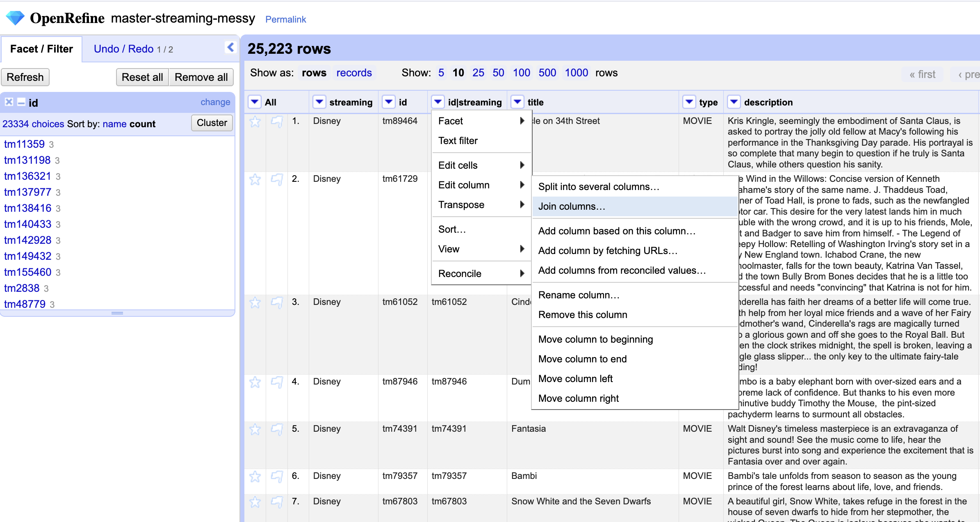This screenshot has height=522, width=980.
Task: Open the type column dropdown menu
Action: [x=689, y=102]
